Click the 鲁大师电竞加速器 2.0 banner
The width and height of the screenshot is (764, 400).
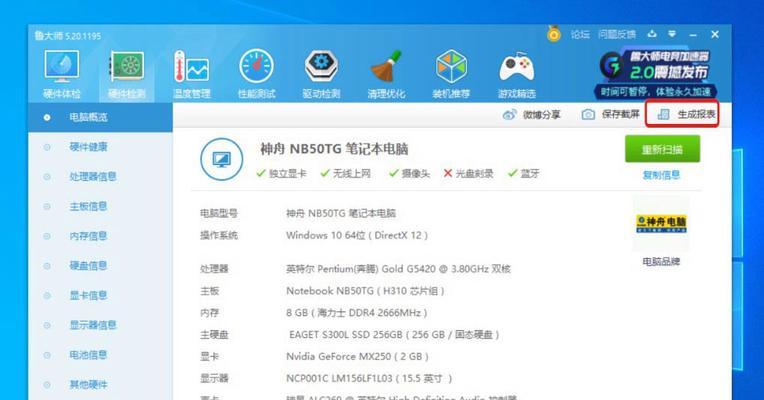(x=656, y=74)
